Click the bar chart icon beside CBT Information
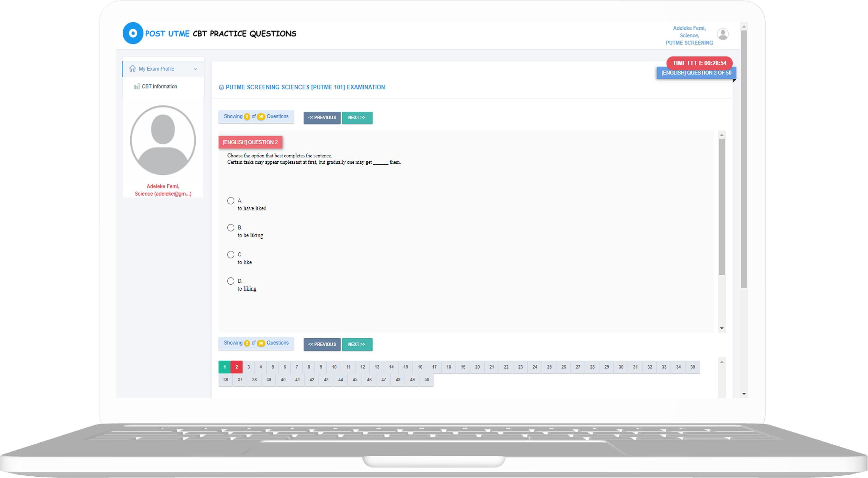This screenshot has height=478, width=868. [x=136, y=87]
